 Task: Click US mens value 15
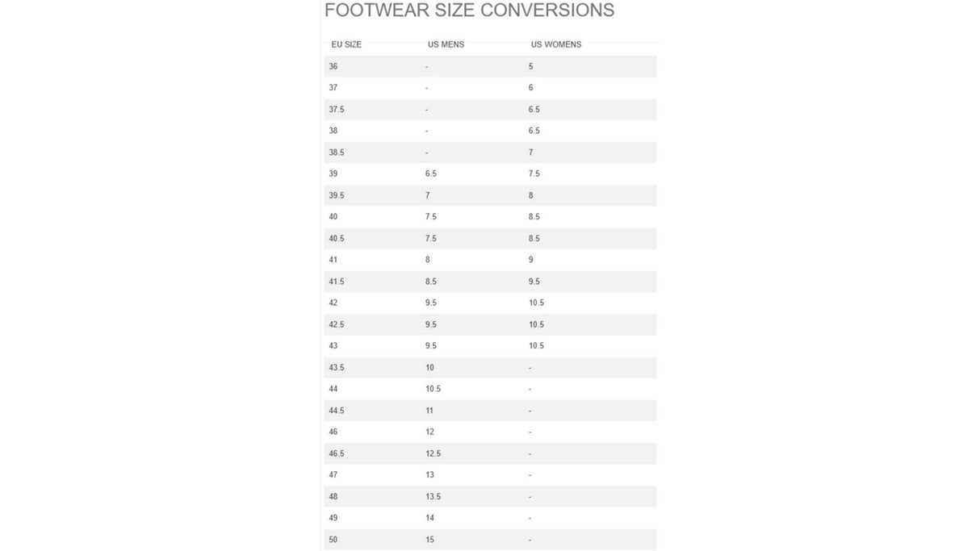click(429, 540)
